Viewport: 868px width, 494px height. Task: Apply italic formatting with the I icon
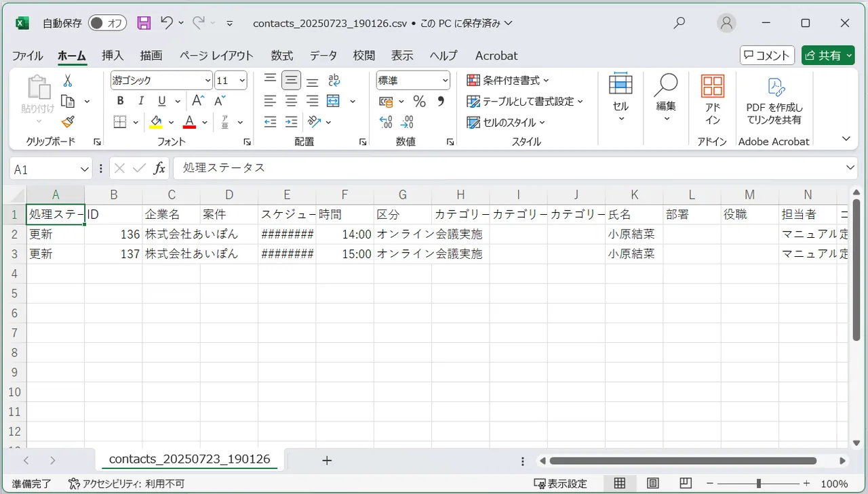click(x=140, y=101)
